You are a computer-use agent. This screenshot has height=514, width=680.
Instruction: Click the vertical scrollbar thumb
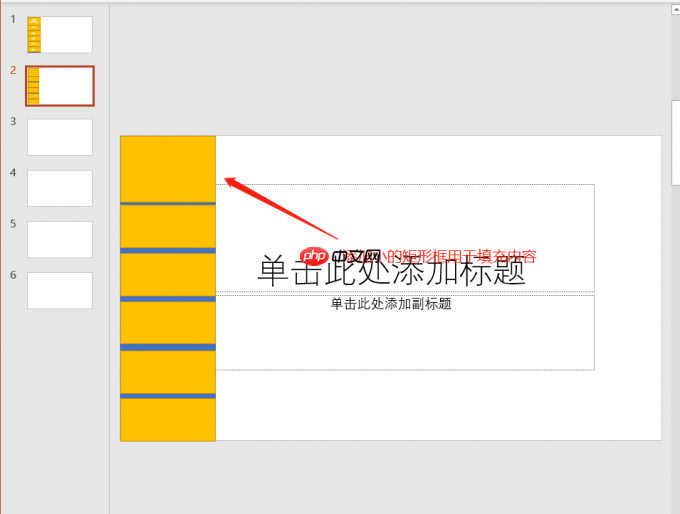tap(676, 143)
